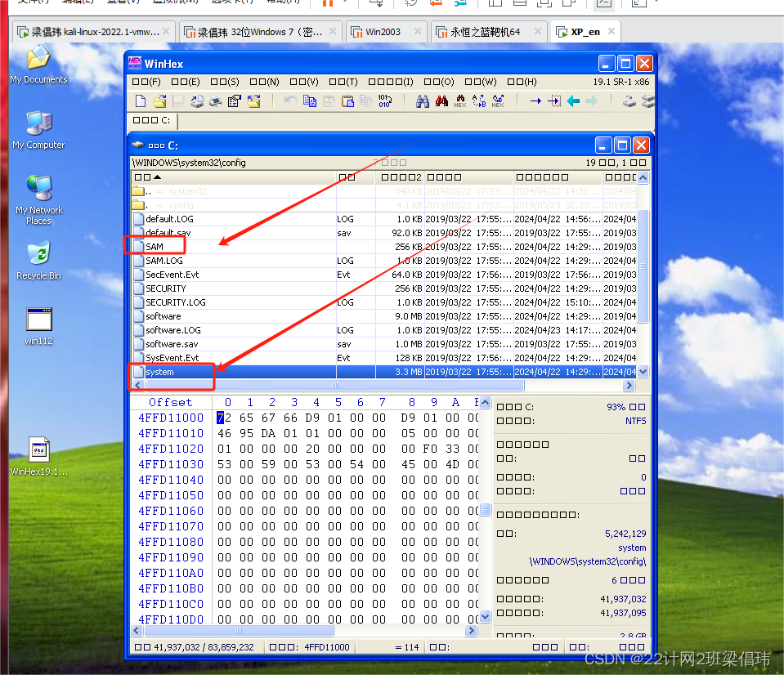Open the (S) menu in WinHex
784x675 pixels.
(225, 82)
